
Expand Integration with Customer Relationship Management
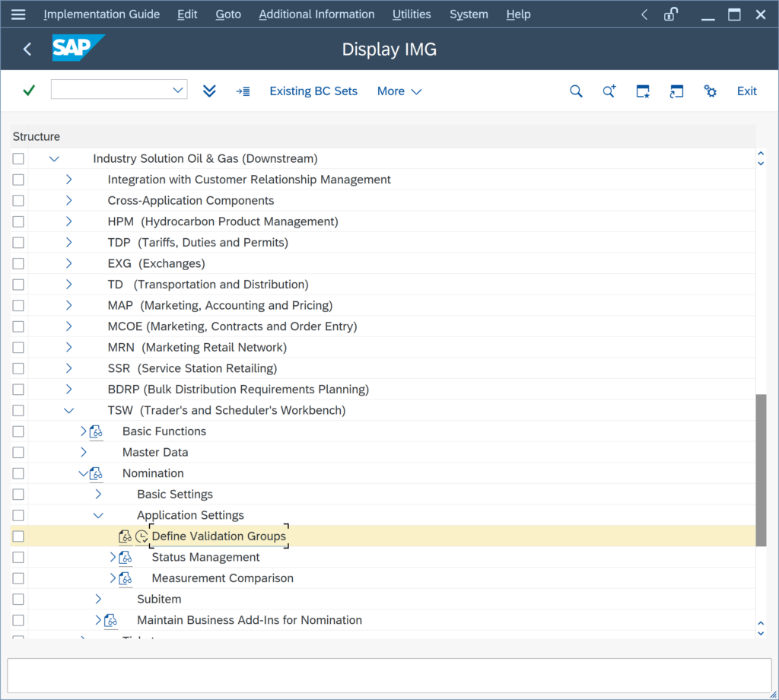(x=69, y=180)
